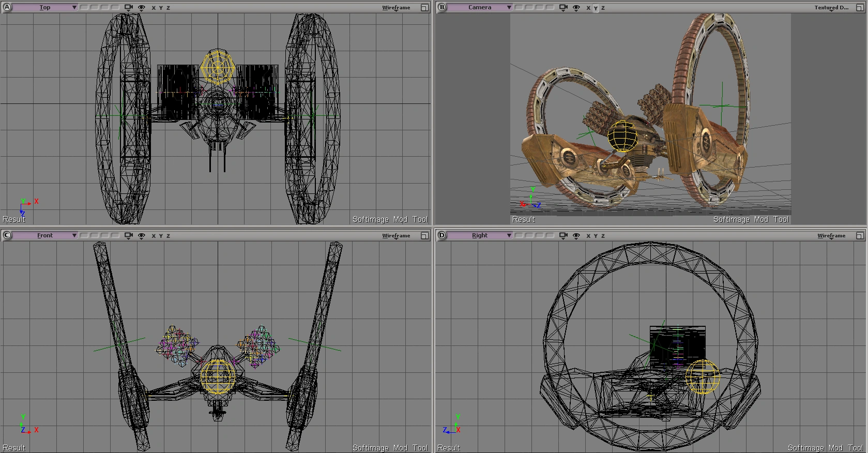
Task: Toggle the Y axis button in Camera viewport
Action: (x=596, y=8)
